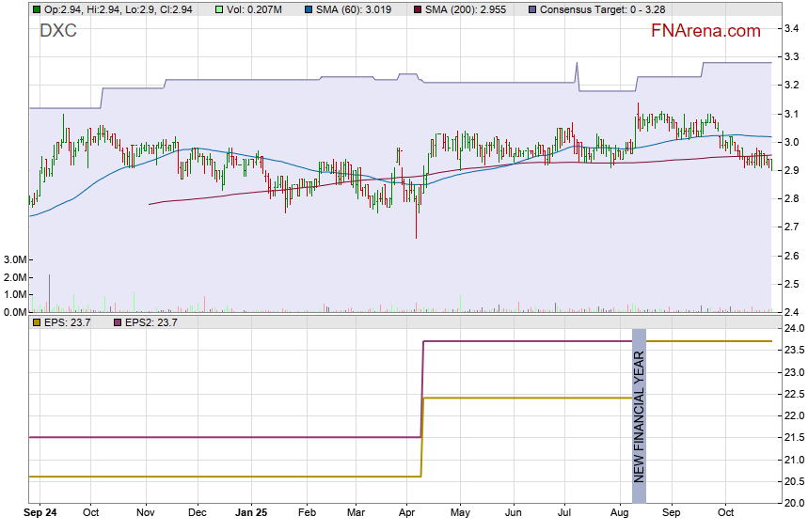Click the green OHLC price legend swatch

[x=37, y=9]
